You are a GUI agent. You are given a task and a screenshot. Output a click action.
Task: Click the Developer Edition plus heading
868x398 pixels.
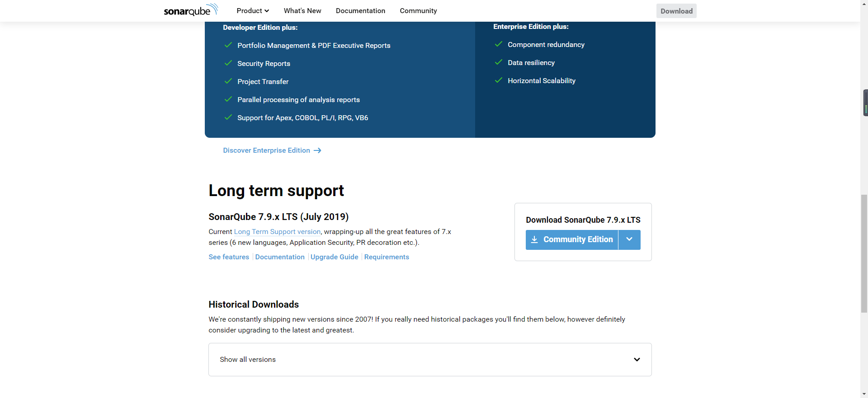260,28
